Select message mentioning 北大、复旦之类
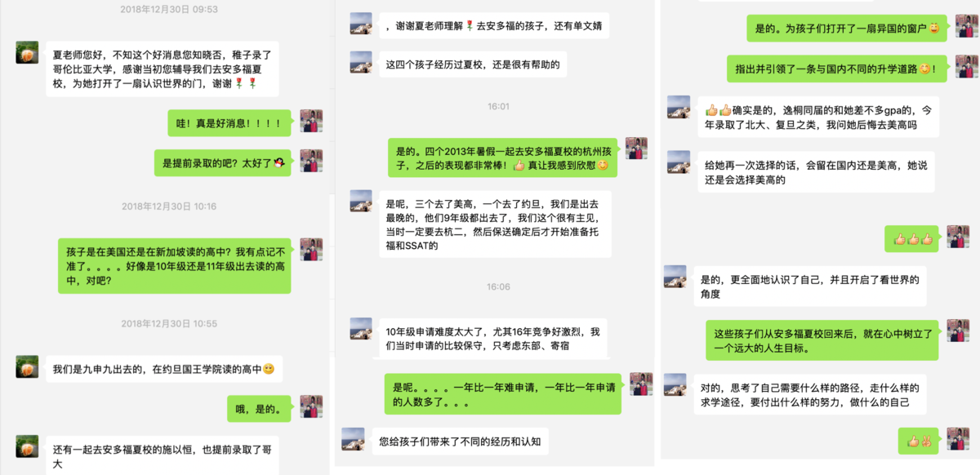The image size is (980, 475). click(x=818, y=117)
